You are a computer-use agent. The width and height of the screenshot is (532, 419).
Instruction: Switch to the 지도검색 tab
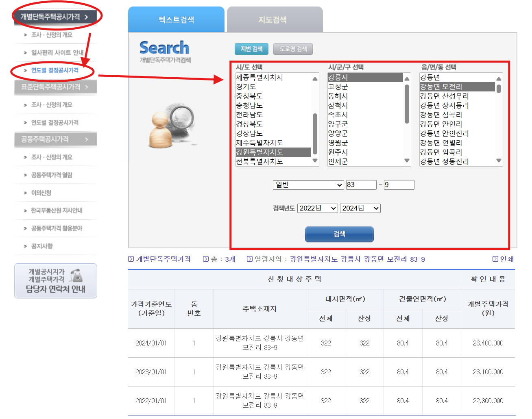[x=275, y=20]
